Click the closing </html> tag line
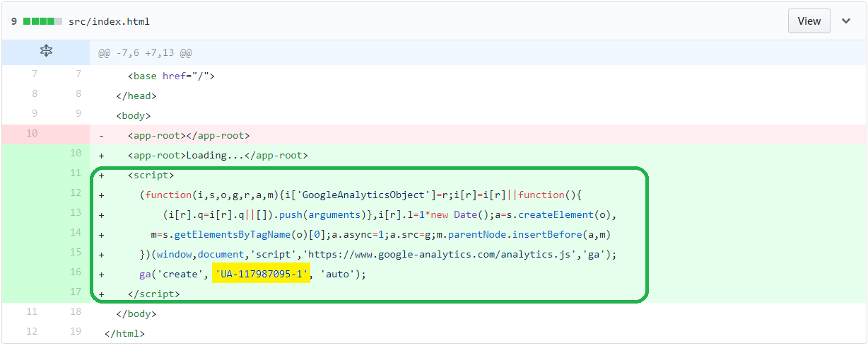 pos(124,333)
